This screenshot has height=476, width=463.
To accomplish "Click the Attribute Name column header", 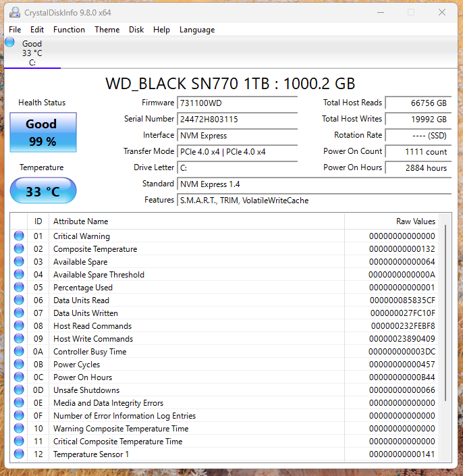I will point(196,221).
